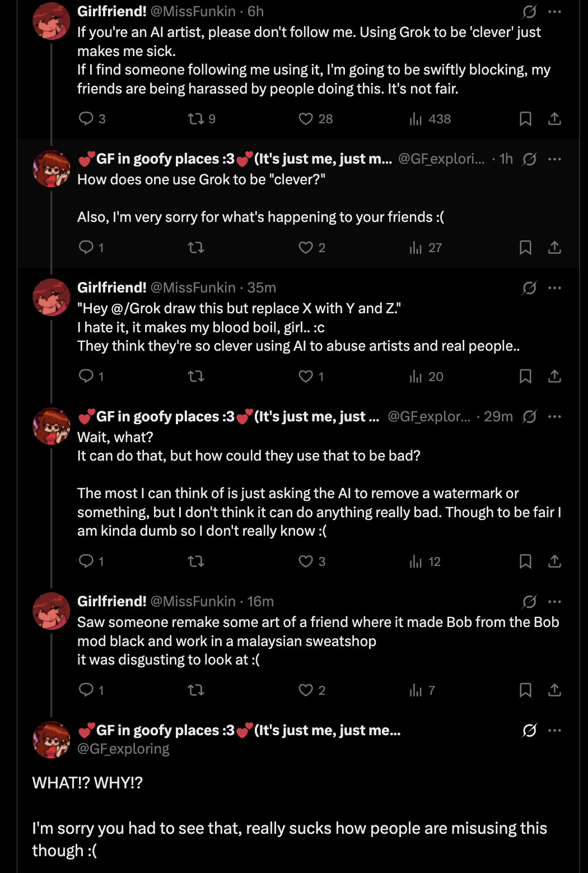
Task: Open more options on the 35m tweet
Action: click(554, 287)
